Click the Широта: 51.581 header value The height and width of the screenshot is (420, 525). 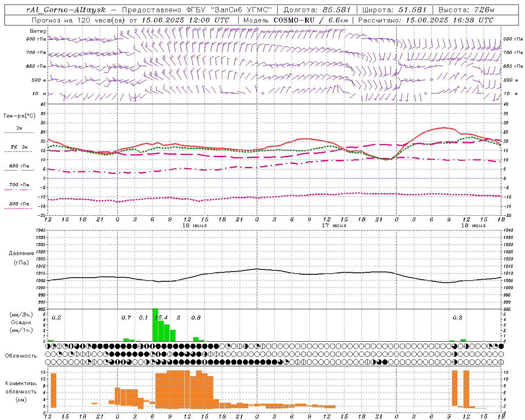(395, 10)
